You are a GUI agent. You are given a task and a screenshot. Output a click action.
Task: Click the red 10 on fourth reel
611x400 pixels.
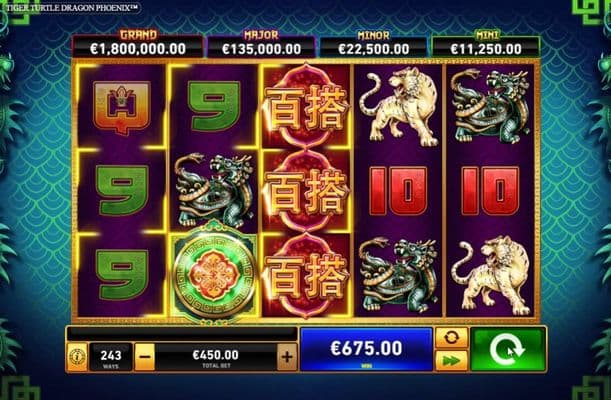pyautogui.click(x=398, y=191)
